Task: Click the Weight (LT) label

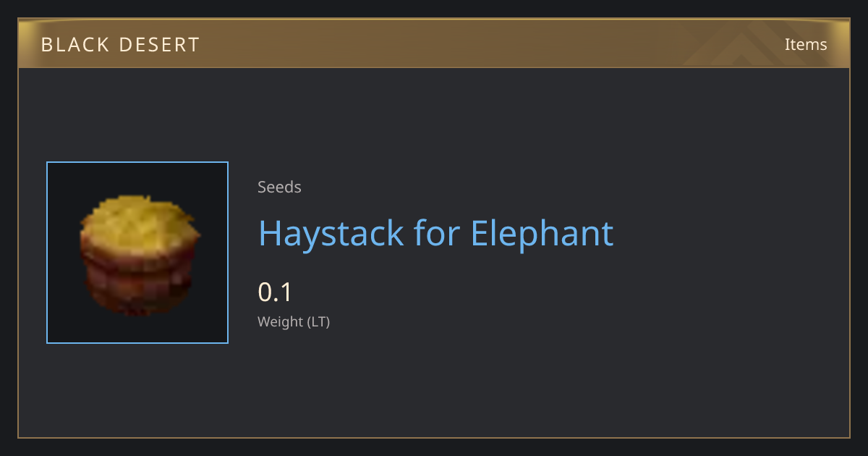Action: coord(294,322)
